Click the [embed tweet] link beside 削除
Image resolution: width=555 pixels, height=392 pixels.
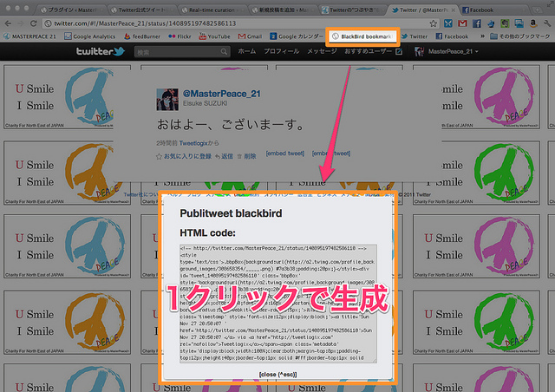pyautogui.click(x=285, y=154)
